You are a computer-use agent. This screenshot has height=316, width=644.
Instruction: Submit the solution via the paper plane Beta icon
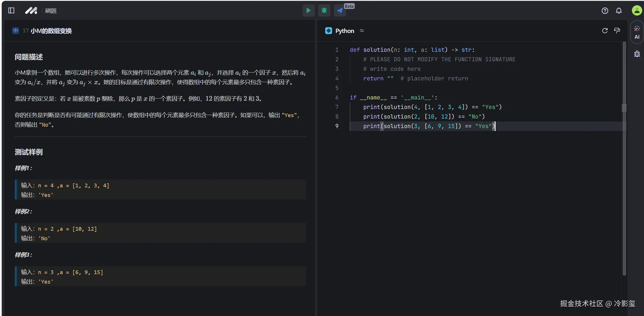click(340, 10)
